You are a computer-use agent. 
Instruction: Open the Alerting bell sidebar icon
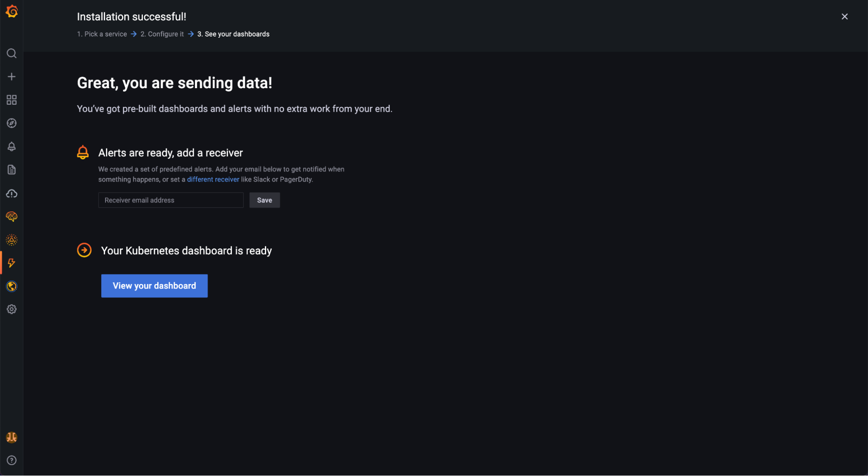pos(12,147)
